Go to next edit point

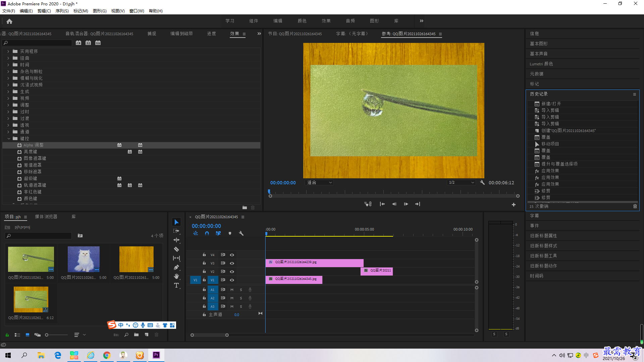click(418, 204)
